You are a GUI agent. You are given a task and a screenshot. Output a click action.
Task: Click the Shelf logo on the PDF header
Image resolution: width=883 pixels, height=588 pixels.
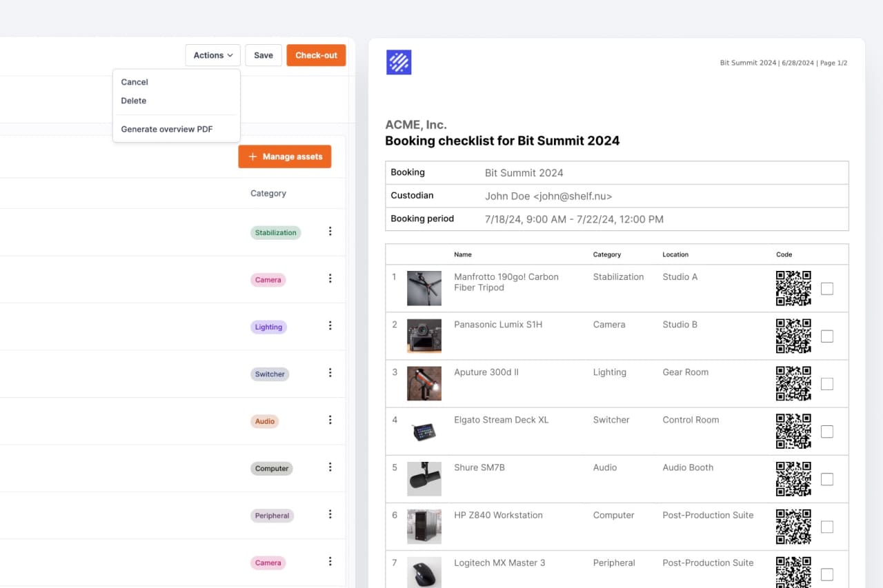pyautogui.click(x=399, y=61)
